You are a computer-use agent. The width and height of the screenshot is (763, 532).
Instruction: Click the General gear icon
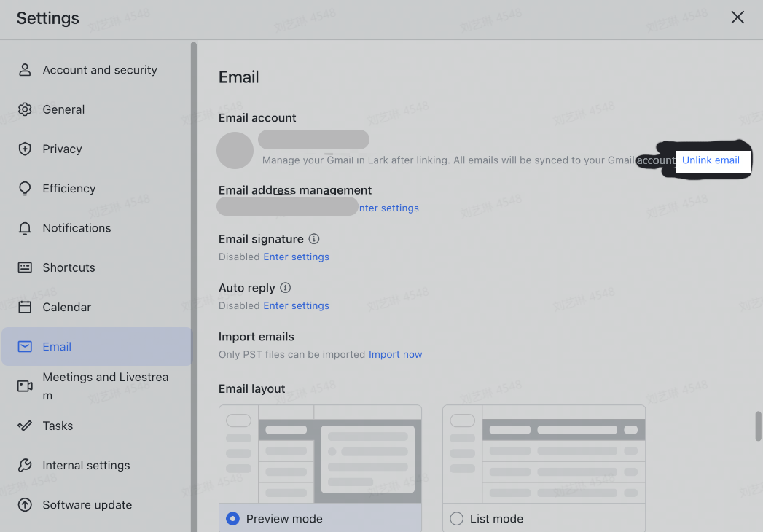pos(25,109)
